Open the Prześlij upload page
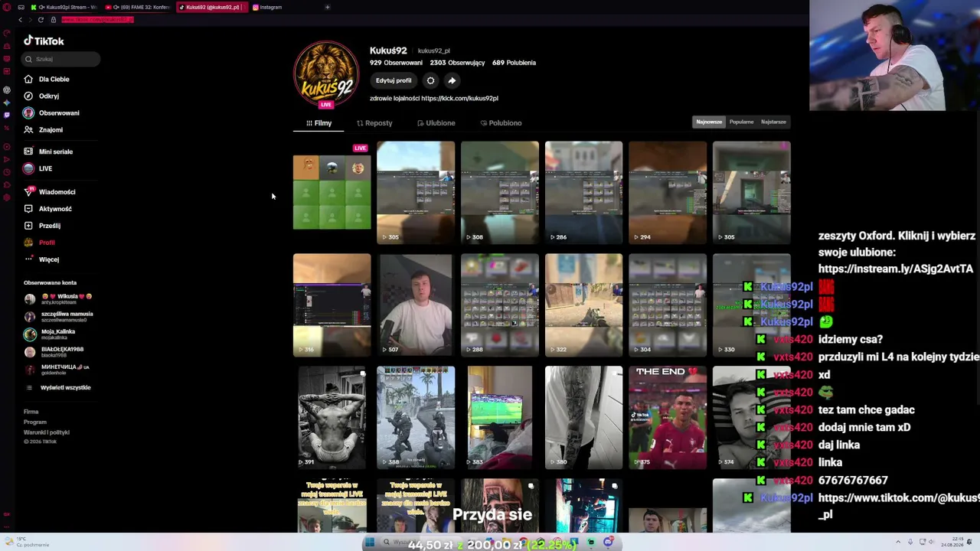Screen dimensions: 980x551 42,226
